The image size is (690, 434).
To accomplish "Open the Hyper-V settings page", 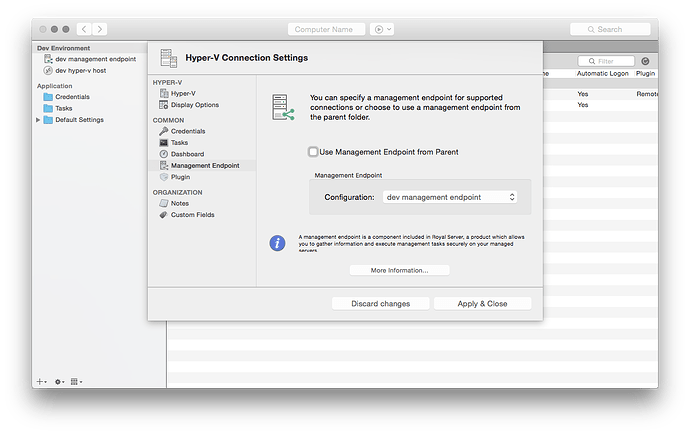I will [182, 93].
